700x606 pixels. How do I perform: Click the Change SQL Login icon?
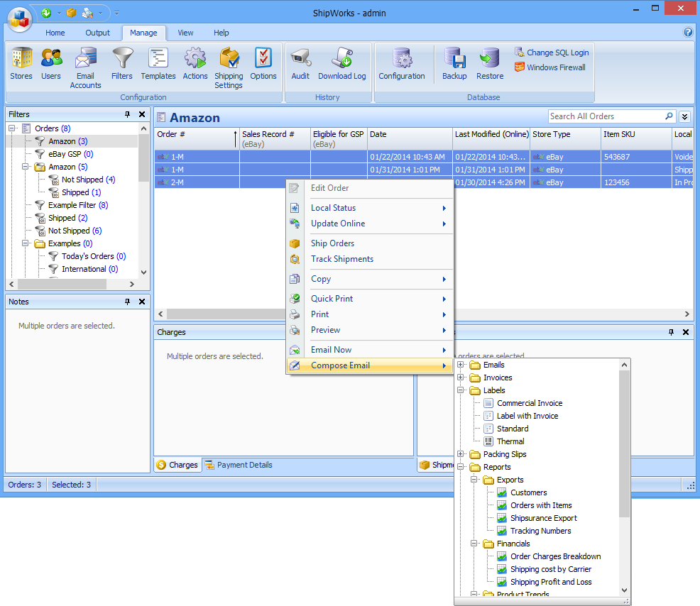click(519, 53)
